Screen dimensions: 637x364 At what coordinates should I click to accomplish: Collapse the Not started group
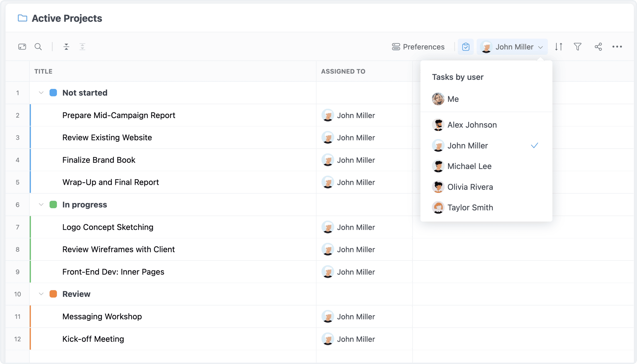41,93
